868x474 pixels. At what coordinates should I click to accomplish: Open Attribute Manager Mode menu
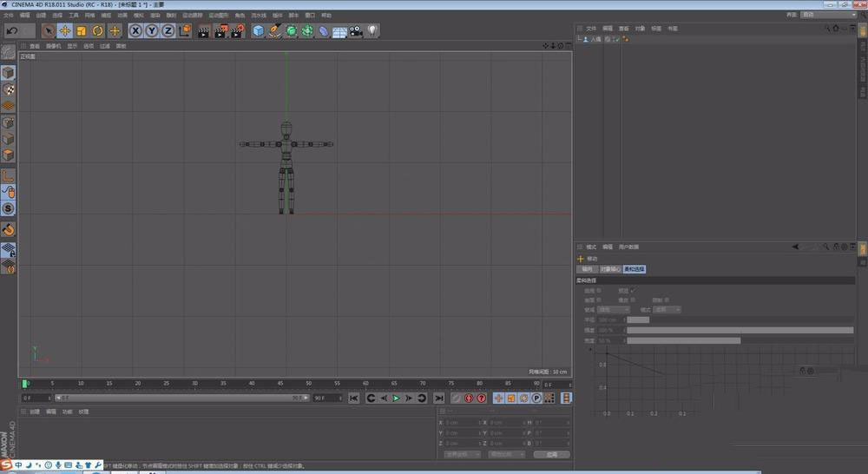591,247
